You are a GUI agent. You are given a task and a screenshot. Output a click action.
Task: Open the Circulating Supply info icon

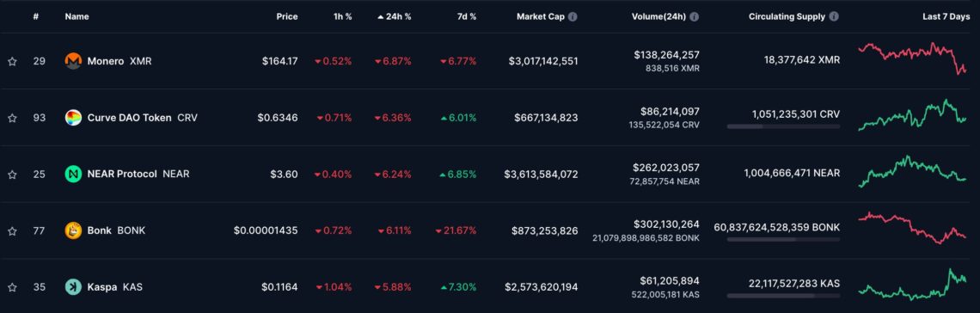pos(834,17)
